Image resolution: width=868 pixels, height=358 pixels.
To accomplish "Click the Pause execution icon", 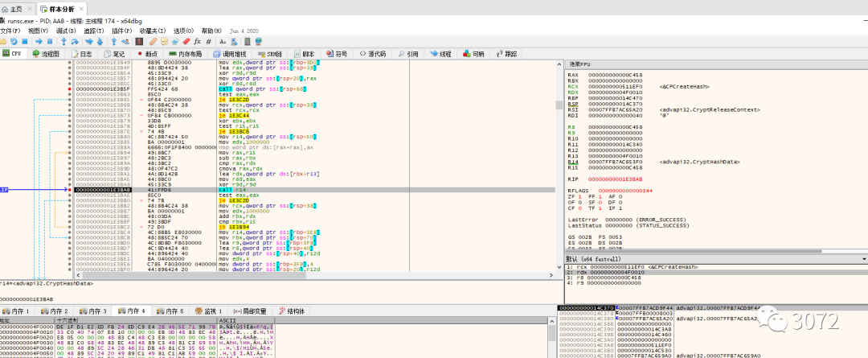I will click(50, 42).
